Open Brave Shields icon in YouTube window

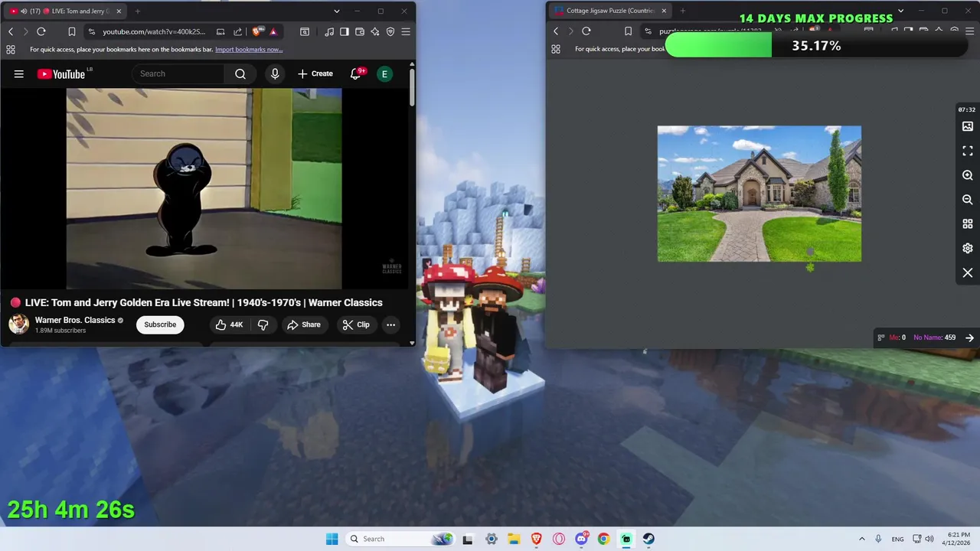coord(256,31)
